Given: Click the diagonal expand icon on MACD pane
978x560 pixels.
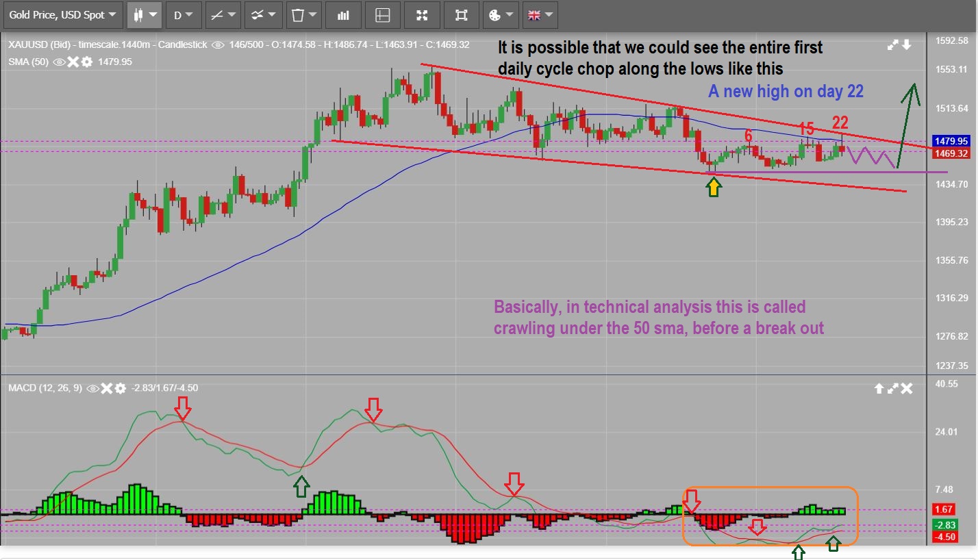Looking at the screenshot, I should click(892, 389).
